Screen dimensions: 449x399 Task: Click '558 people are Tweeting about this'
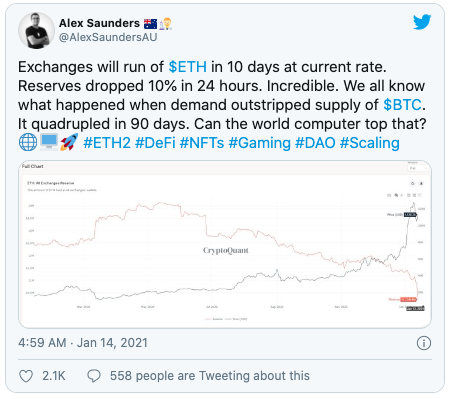point(210,376)
